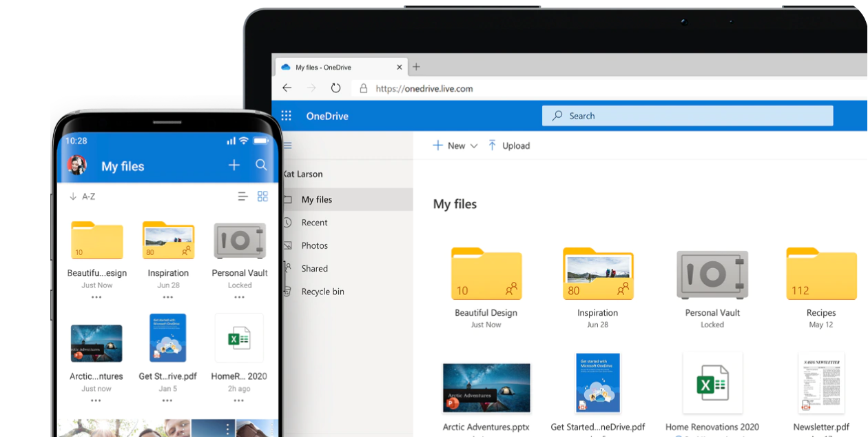This screenshot has height=437, width=868.
Task: Click the browser refresh icon
Action: [x=335, y=88]
